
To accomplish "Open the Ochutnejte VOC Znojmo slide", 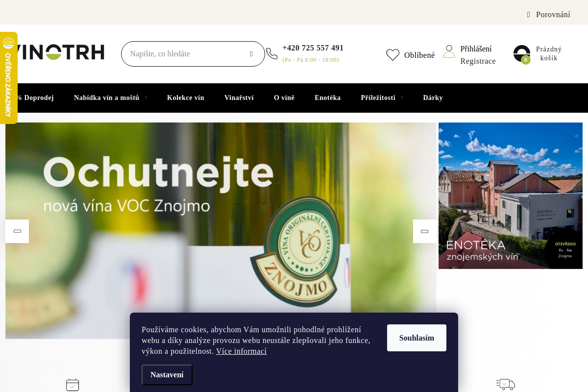I will click(221, 231).
